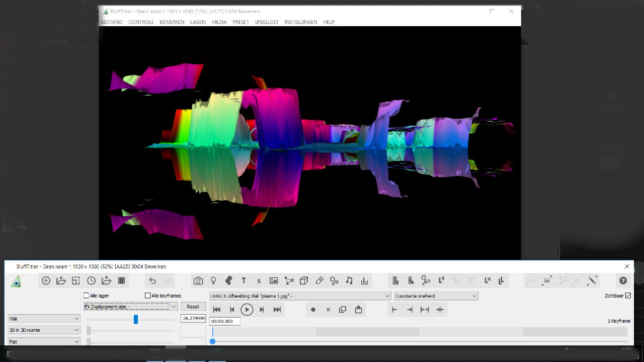The height and width of the screenshot is (362, 644).
Task: Open help with the question mark icon
Action: point(623,281)
